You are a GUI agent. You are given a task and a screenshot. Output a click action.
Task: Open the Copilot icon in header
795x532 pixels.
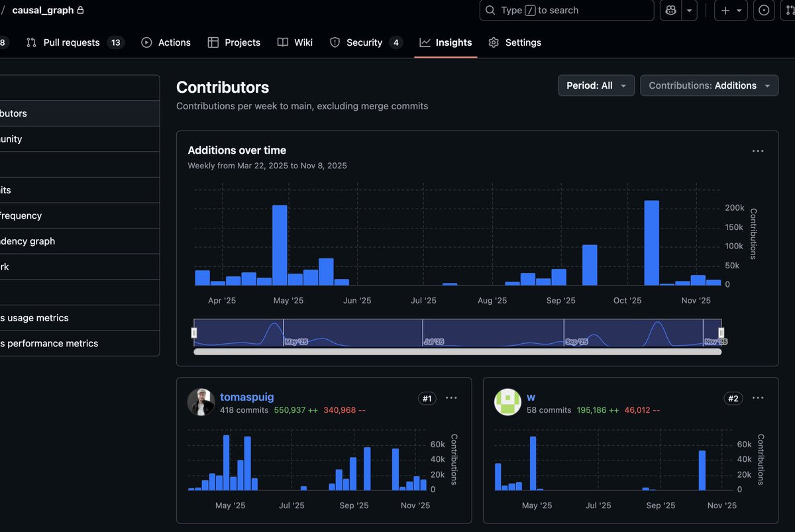click(670, 11)
